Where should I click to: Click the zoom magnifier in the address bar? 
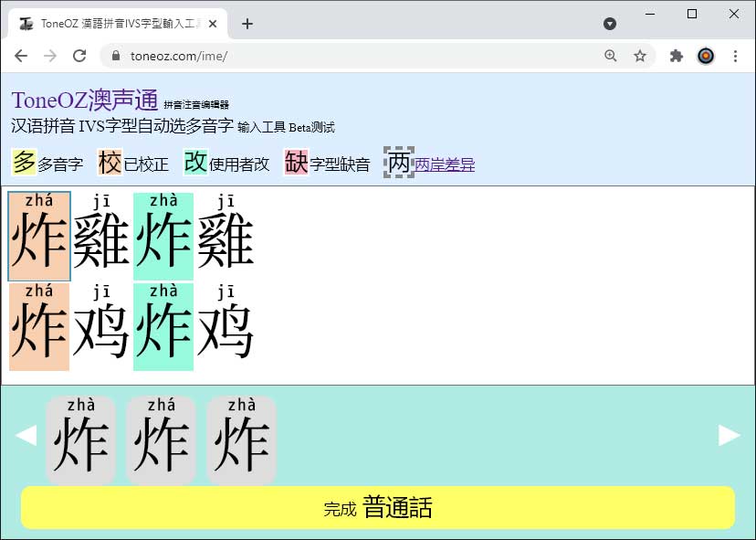pyautogui.click(x=611, y=56)
